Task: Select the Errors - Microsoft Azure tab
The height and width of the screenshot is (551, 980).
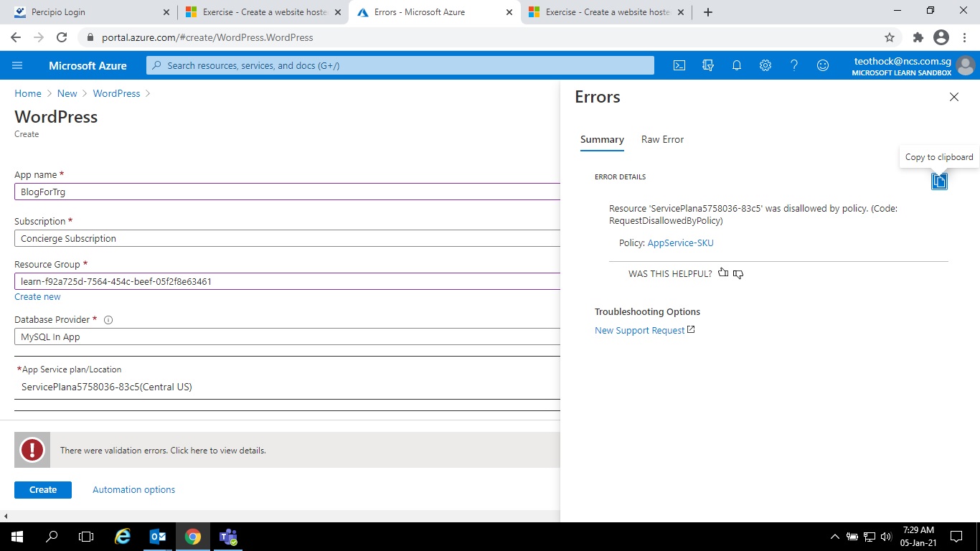Action: pos(434,12)
